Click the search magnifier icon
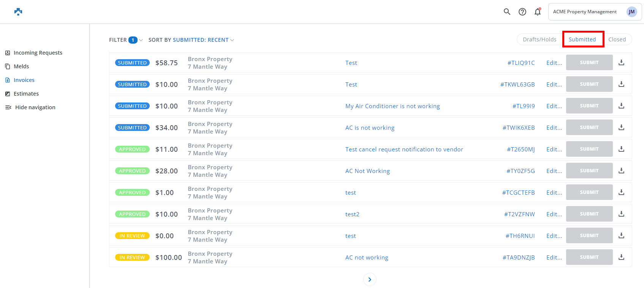The width and height of the screenshot is (644, 288). [507, 12]
